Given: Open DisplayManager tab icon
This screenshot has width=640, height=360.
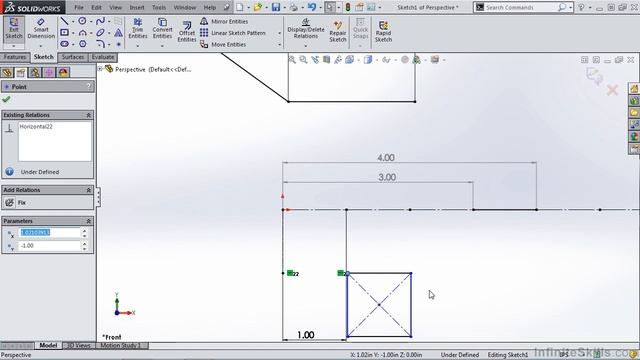Looking at the screenshot, I should pos(63,73).
